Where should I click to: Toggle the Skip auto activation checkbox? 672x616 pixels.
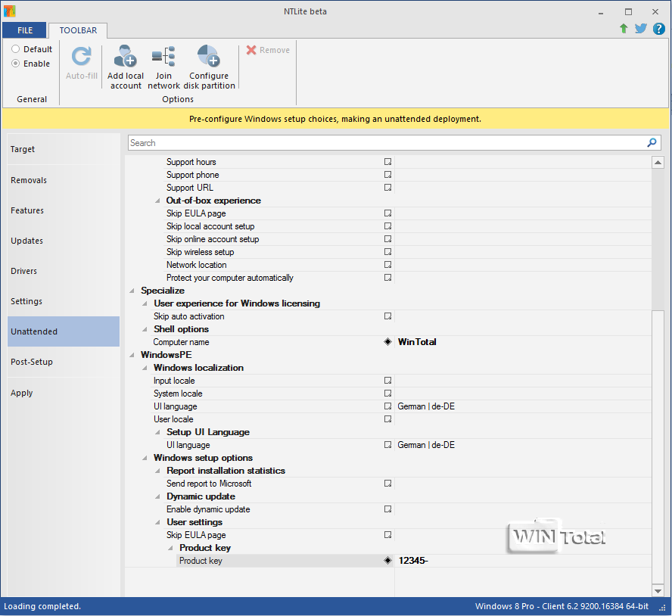click(387, 316)
